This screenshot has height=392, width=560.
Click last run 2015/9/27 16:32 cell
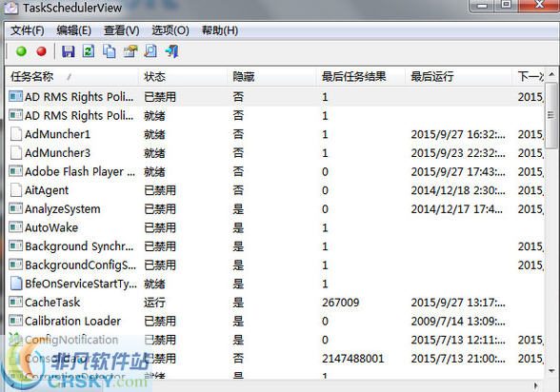coord(458,134)
